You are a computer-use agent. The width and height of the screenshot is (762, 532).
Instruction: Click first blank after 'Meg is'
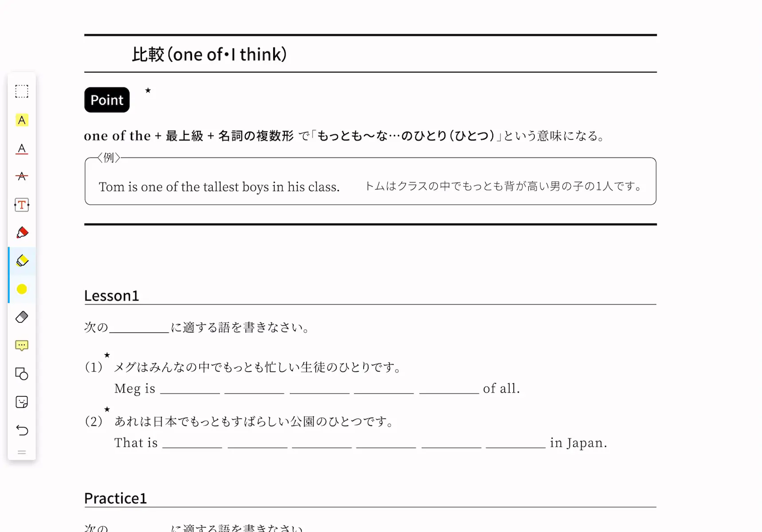tap(190, 389)
